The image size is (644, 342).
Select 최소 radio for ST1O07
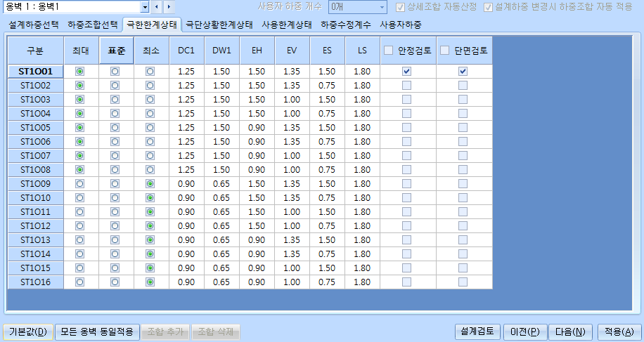(150, 155)
